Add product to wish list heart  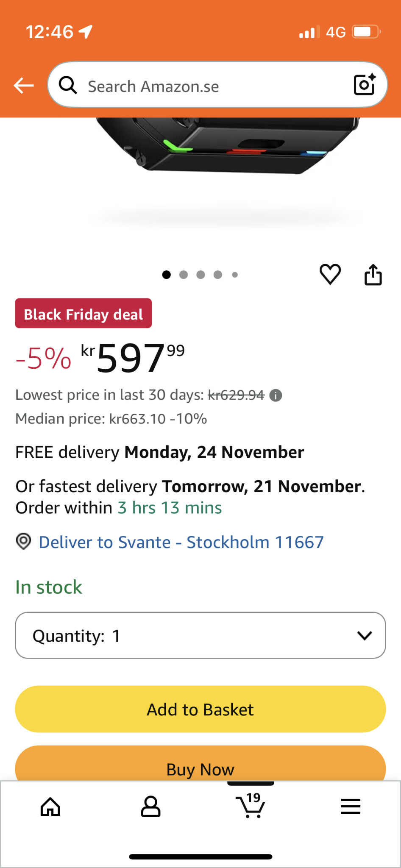click(x=330, y=274)
